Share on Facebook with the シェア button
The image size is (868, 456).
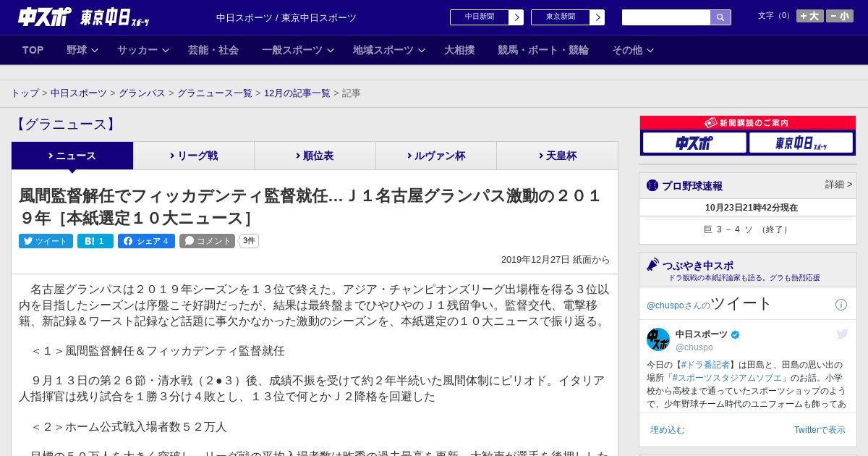pos(146,241)
